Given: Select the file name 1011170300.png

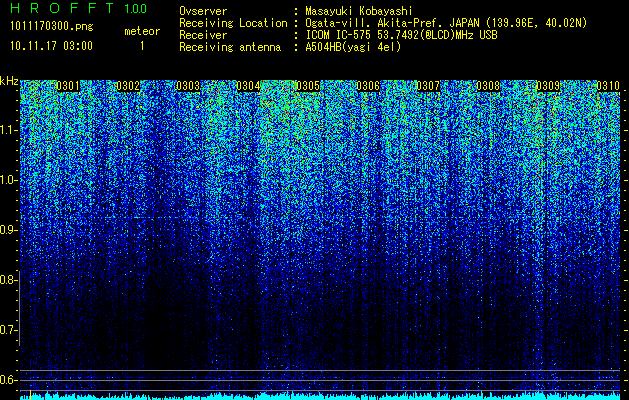Looking at the screenshot, I should tap(52, 26).
